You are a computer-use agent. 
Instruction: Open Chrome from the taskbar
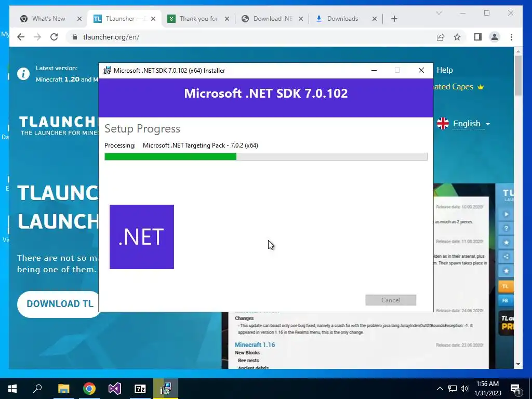89,389
